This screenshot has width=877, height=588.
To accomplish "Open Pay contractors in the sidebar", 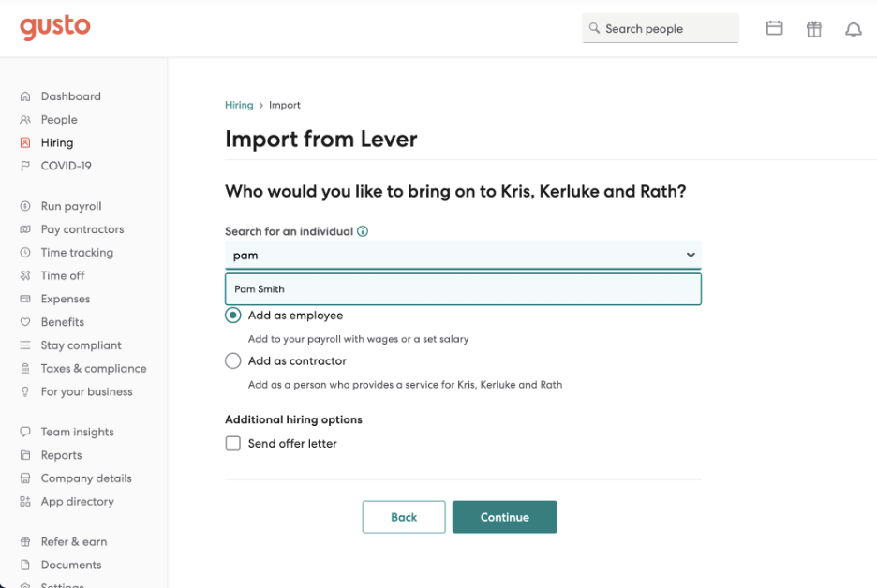I will click(x=82, y=229).
